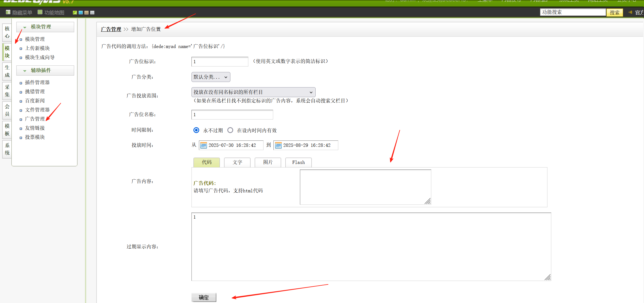Collapse the 辅助插件 sidebar section header
644x303 pixels.
pos(45,70)
